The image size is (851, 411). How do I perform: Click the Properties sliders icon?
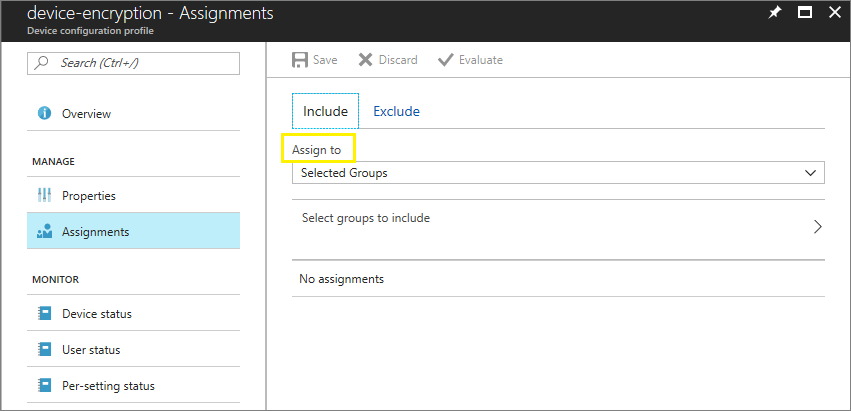coord(43,196)
